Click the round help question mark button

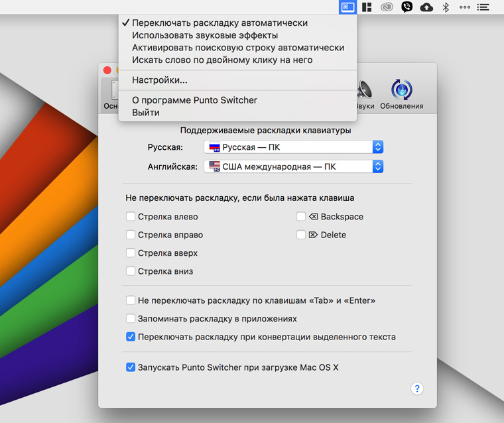pyautogui.click(x=417, y=389)
